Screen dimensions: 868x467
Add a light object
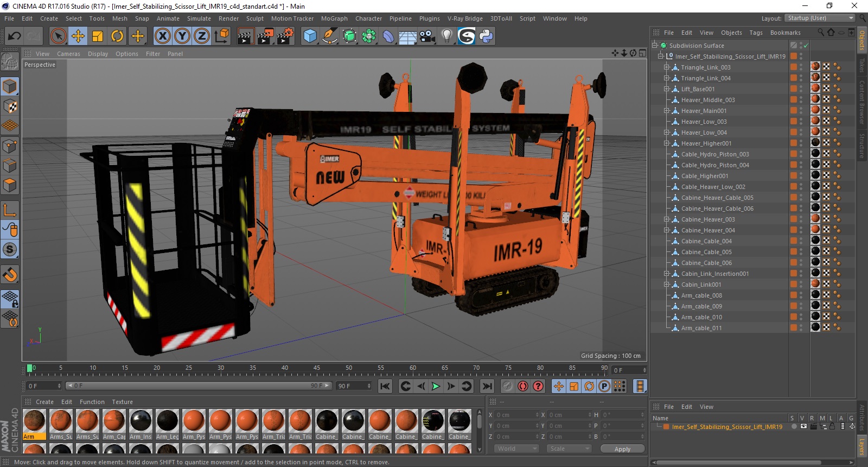(x=446, y=36)
